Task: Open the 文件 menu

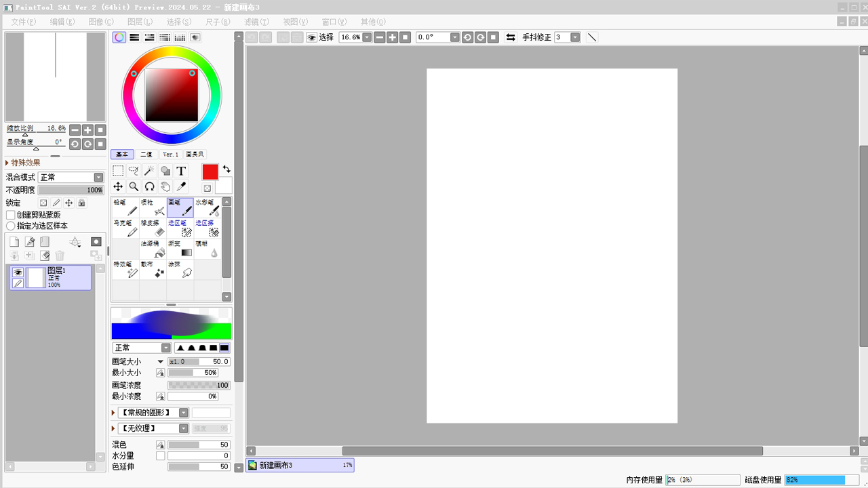Action: coord(24,22)
